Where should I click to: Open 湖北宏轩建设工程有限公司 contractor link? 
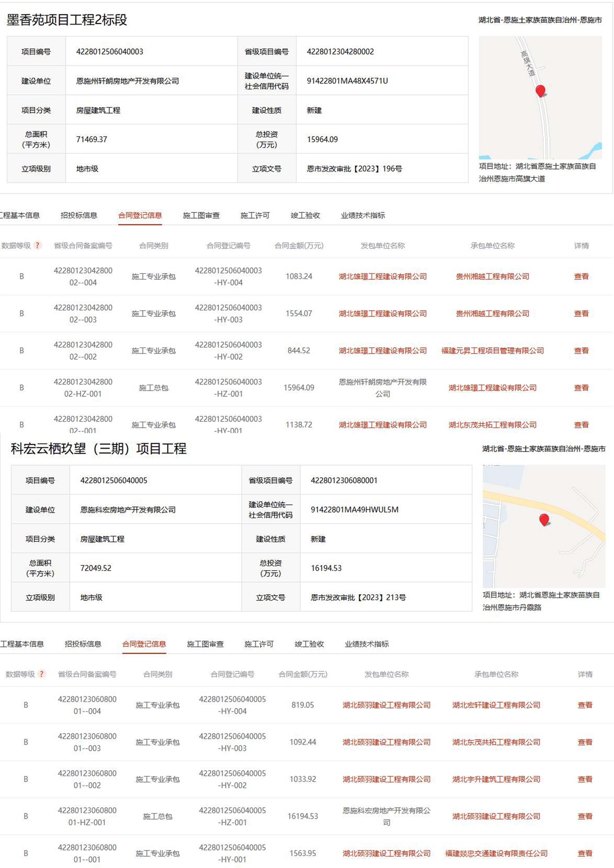(496, 705)
